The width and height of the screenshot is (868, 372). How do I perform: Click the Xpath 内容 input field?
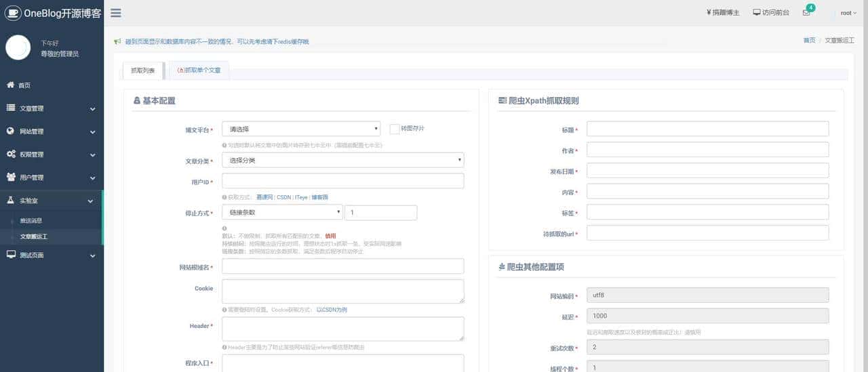point(707,191)
